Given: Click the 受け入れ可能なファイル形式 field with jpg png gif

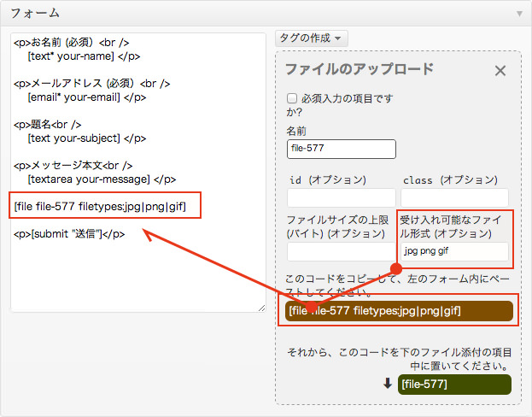Looking at the screenshot, I should [x=454, y=251].
